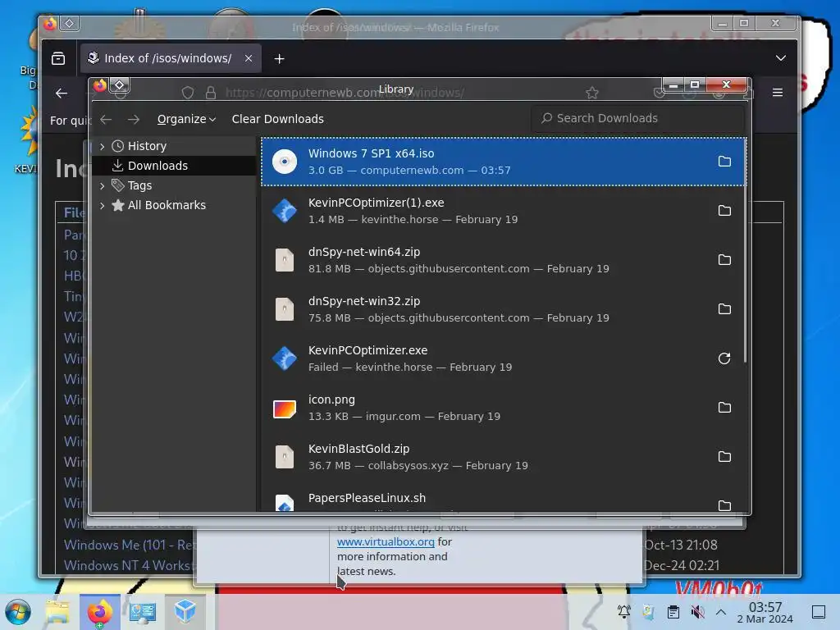Select the failed KevinPCOptimizer.exe entry
Viewport: 840px width, 630px height.
(x=504, y=358)
